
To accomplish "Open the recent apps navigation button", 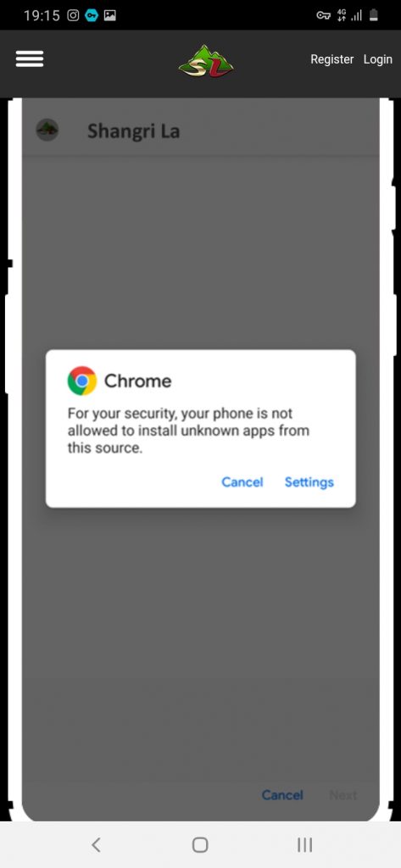I will point(304,845).
